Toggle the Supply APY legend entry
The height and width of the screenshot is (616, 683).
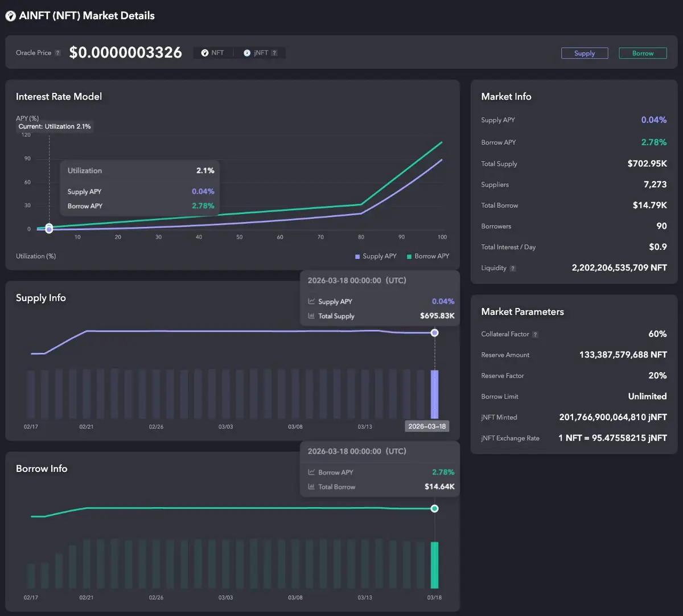(376, 256)
